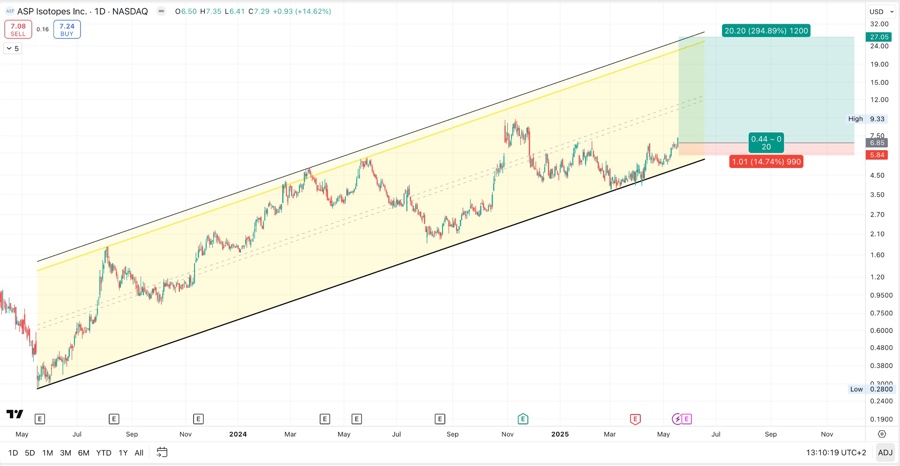
Task: Click the purple earnings marker near May 2025
Action: coord(686,419)
